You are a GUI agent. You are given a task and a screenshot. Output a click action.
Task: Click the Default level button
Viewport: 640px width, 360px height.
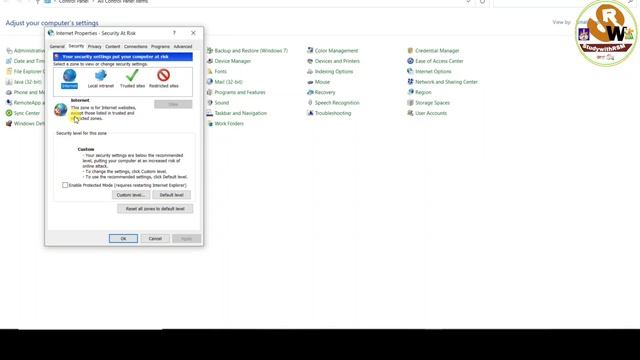coord(171,195)
